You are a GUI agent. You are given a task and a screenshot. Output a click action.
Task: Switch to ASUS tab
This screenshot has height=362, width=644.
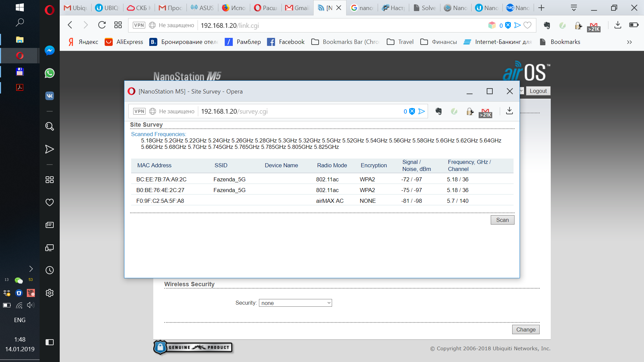[202, 8]
